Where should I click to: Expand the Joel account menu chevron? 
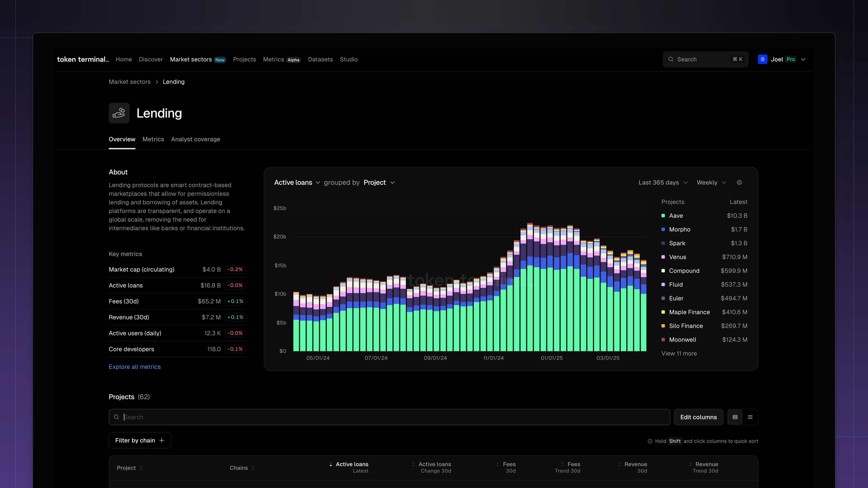pyautogui.click(x=803, y=59)
